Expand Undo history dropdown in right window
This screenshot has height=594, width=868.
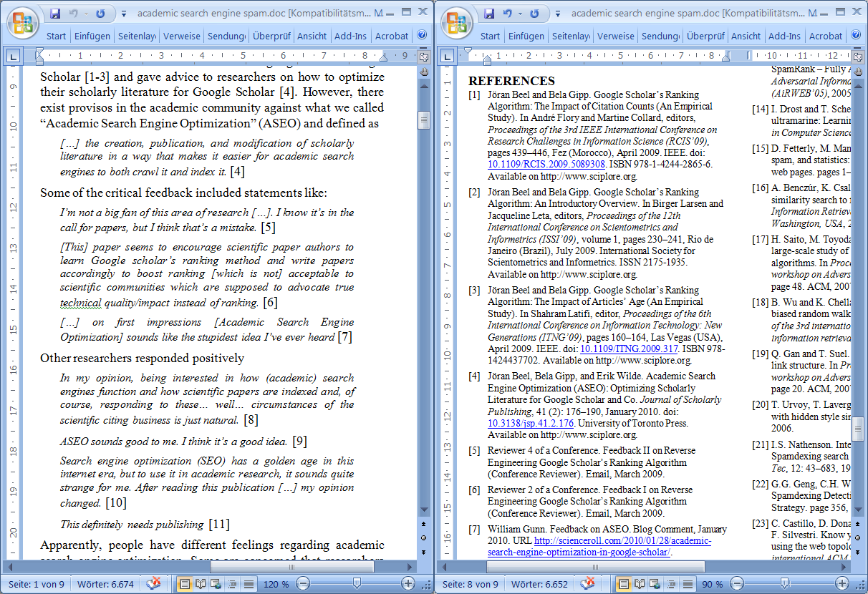(x=521, y=14)
